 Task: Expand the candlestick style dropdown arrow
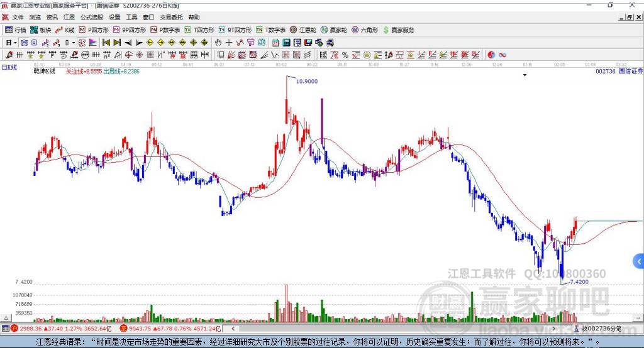click(x=74, y=43)
